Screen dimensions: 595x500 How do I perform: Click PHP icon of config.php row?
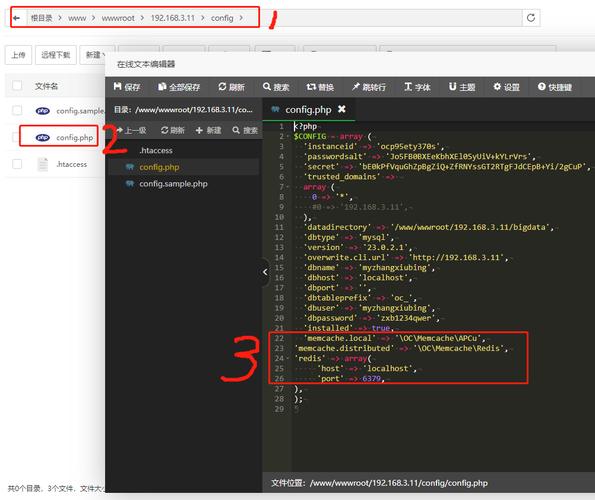coord(42,137)
